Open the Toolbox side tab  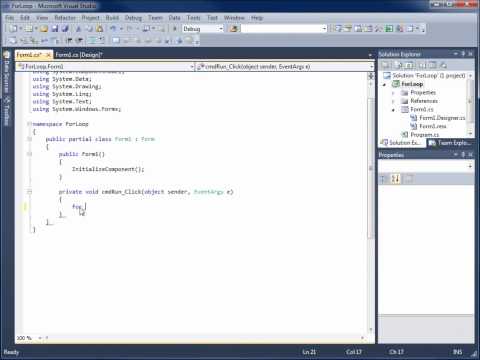click(x=6, y=111)
